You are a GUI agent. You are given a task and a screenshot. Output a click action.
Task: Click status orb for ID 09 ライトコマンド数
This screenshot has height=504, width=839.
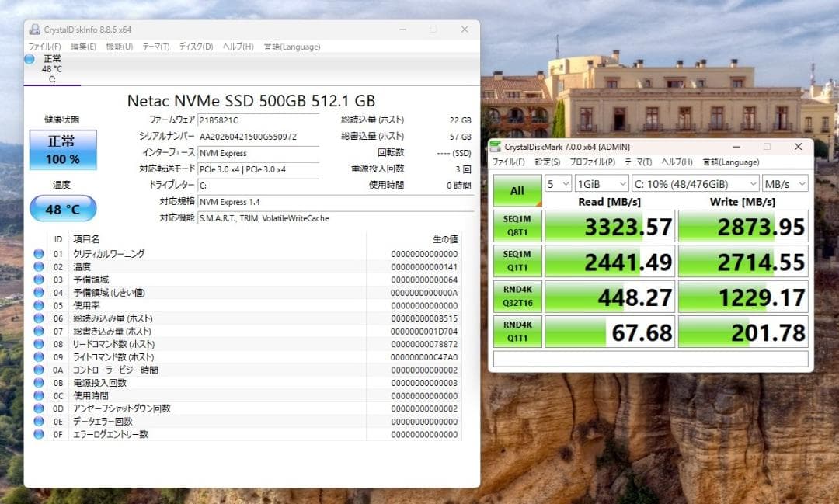pos(39,357)
